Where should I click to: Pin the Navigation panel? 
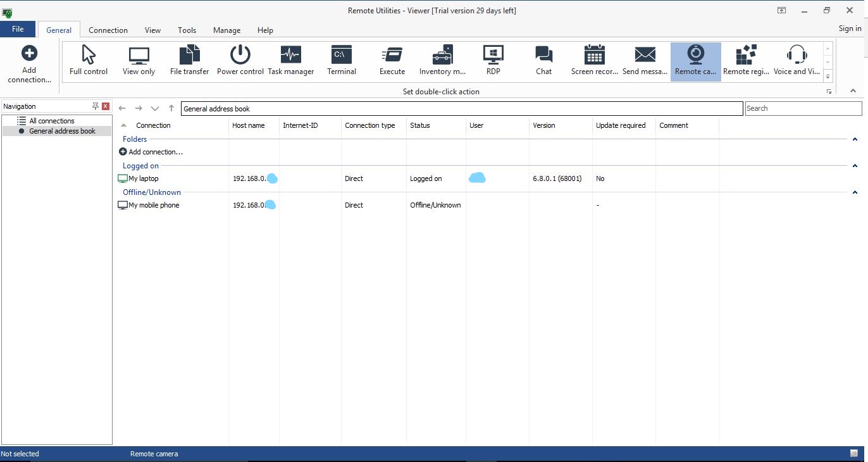point(95,106)
